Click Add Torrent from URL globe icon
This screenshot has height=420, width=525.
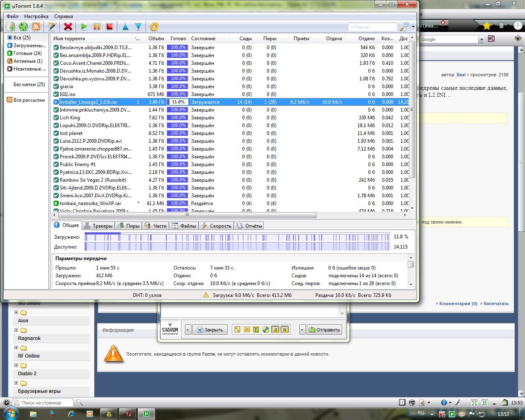click(x=23, y=27)
